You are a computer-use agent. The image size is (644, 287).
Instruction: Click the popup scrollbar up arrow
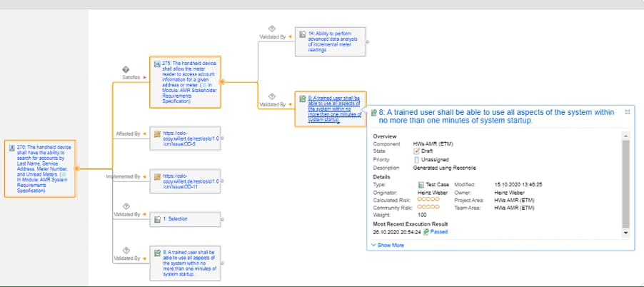(625, 136)
